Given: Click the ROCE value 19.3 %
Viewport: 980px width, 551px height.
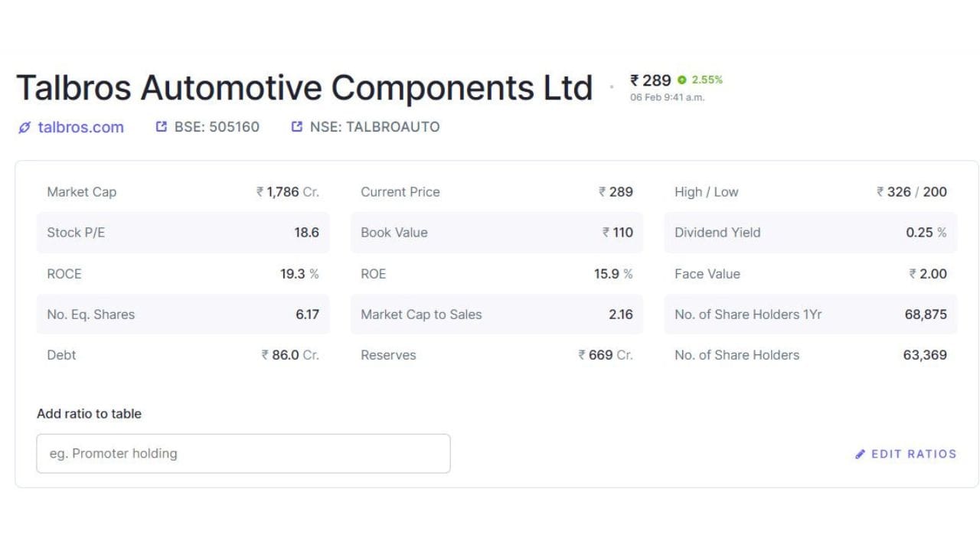Looking at the screenshot, I should tap(299, 274).
